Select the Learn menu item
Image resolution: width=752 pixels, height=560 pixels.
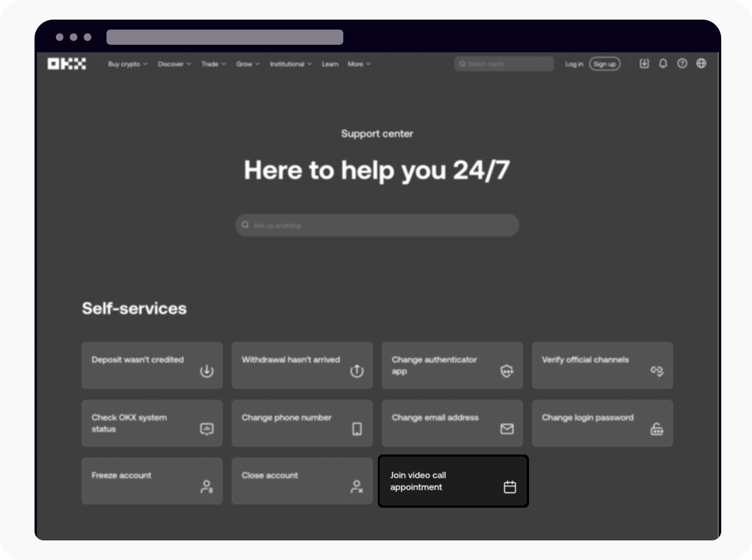(x=330, y=64)
